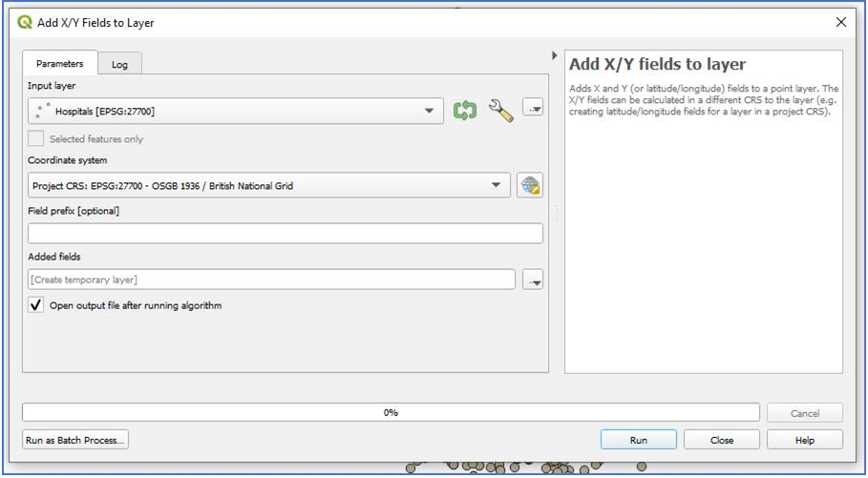868x478 pixels.
Task: Click Run as Batch Process button
Action: click(x=75, y=441)
